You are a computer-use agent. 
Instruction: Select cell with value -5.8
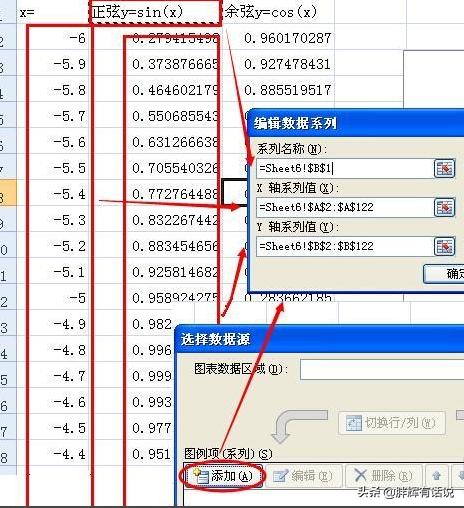tap(53, 90)
